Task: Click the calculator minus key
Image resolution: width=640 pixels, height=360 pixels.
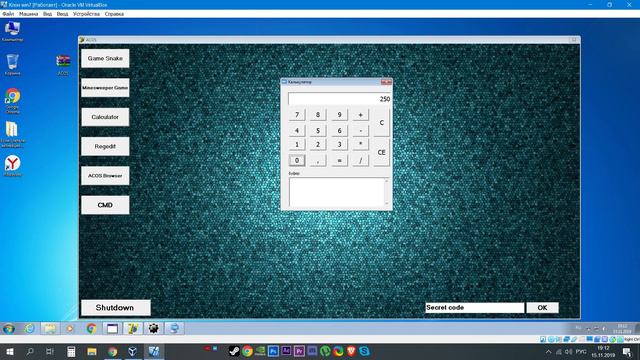Action: 360,131
